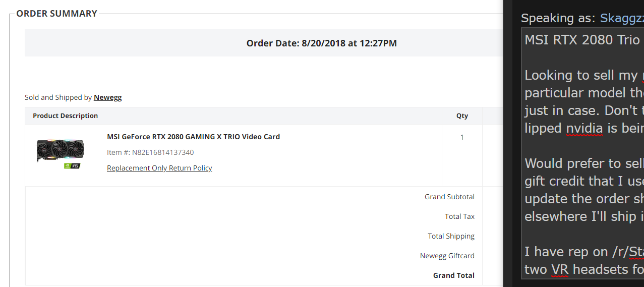Image resolution: width=644 pixels, height=287 pixels.
Task: Click the Order Date banner text
Action: point(321,43)
